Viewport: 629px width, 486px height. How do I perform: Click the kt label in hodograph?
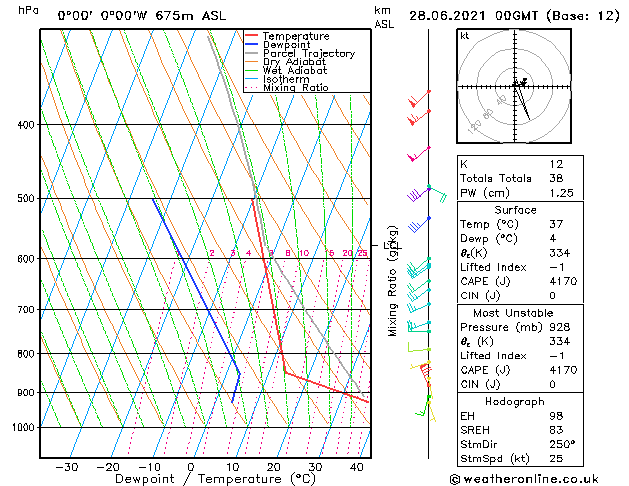tap(465, 36)
